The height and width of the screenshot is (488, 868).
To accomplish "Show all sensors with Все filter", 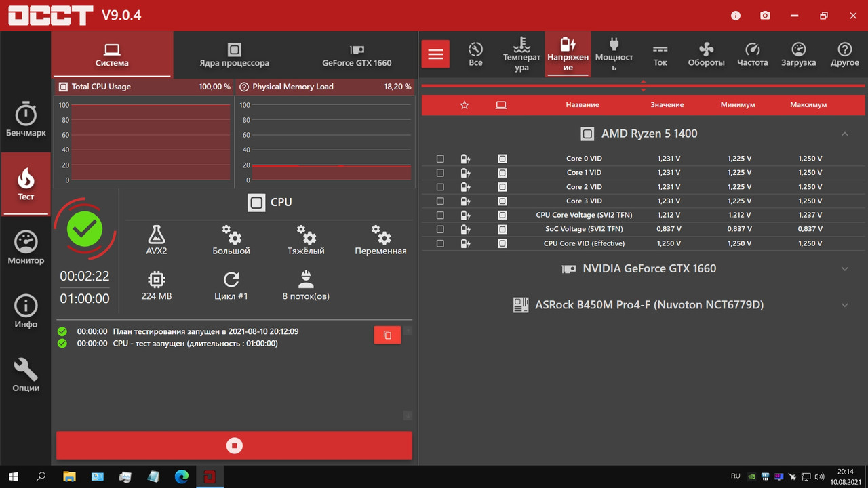I will pyautogui.click(x=476, y=54).
